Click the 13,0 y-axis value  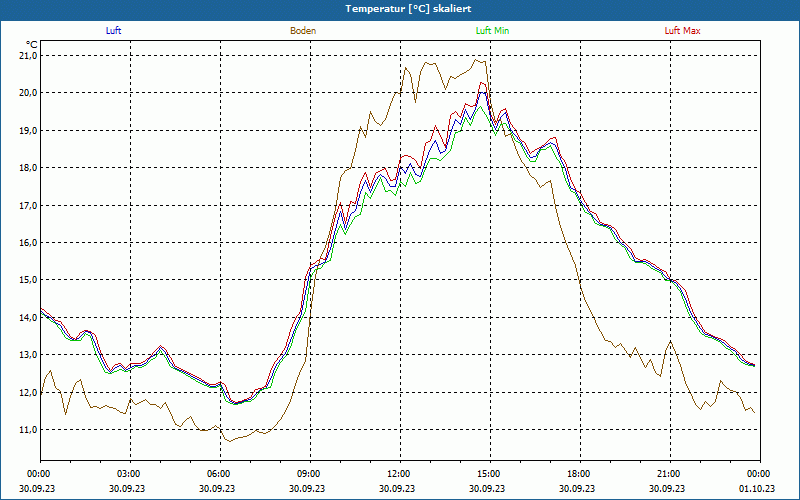(30, 355)
